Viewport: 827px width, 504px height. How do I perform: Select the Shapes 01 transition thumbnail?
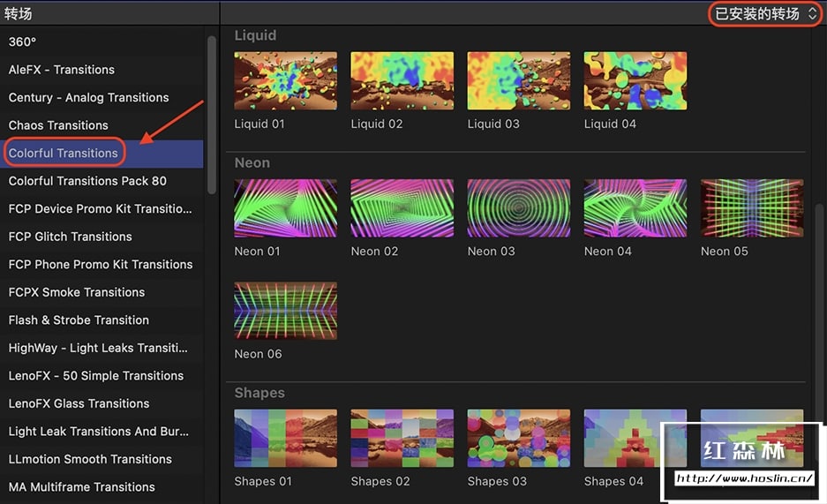(x=285, y=438)
